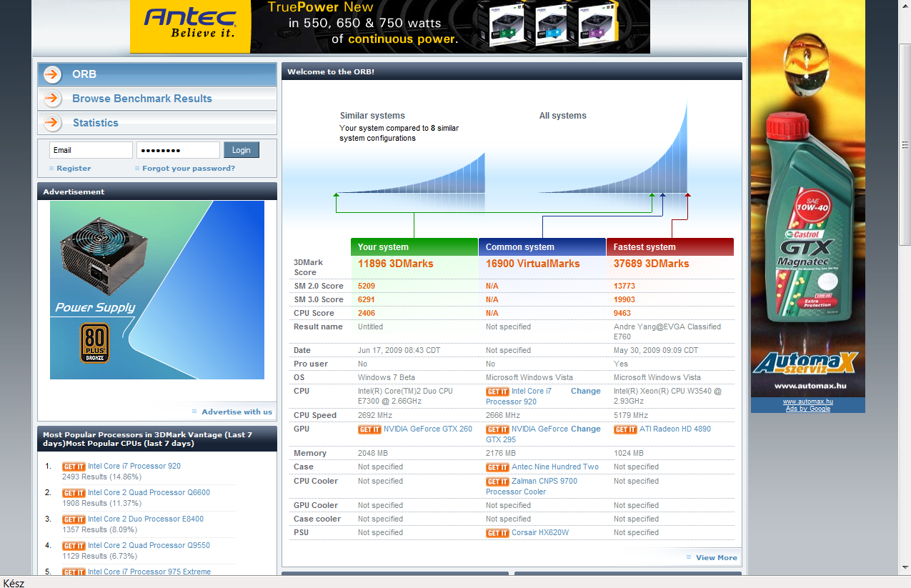
Task: Open the www.automax.hu link
Action: click(808, 402)
